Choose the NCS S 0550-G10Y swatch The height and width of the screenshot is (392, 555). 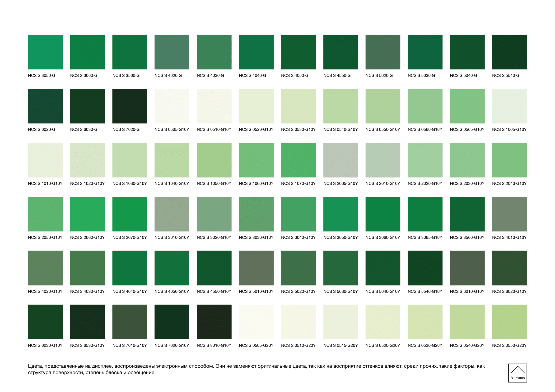(383, 106)
